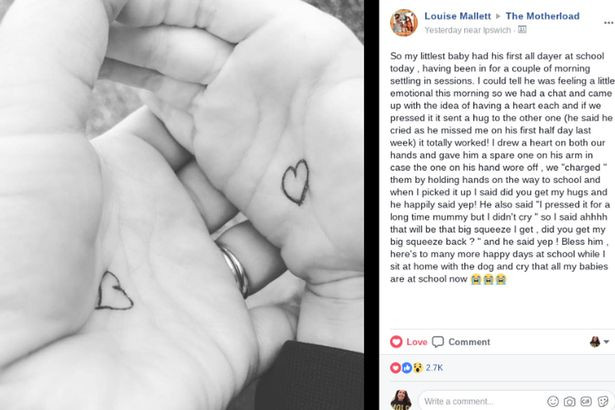Click the Love reaction heart icon
The height and width of the screenshot is (410, 615).
coord(397,342)
